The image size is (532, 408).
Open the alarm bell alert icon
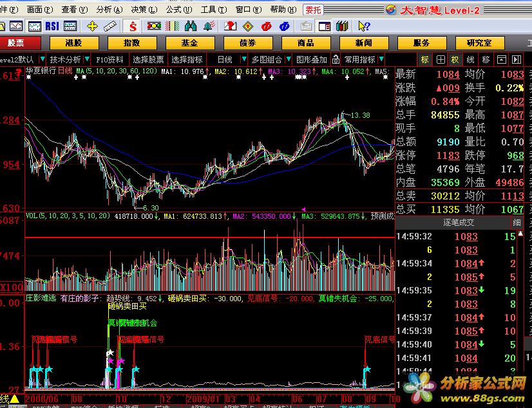[x=209, y=26]
